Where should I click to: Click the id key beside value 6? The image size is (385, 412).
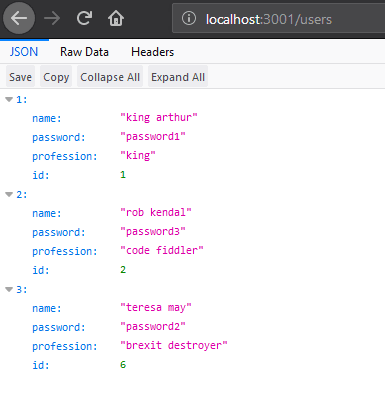point(41,365)
